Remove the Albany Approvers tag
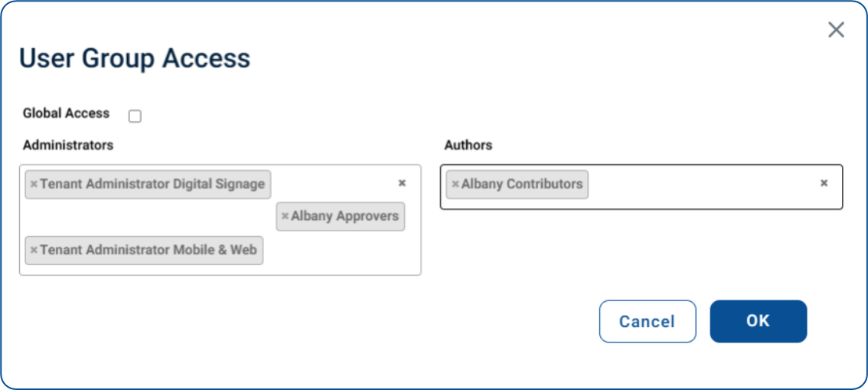868x390 pixels. point(285,216)
